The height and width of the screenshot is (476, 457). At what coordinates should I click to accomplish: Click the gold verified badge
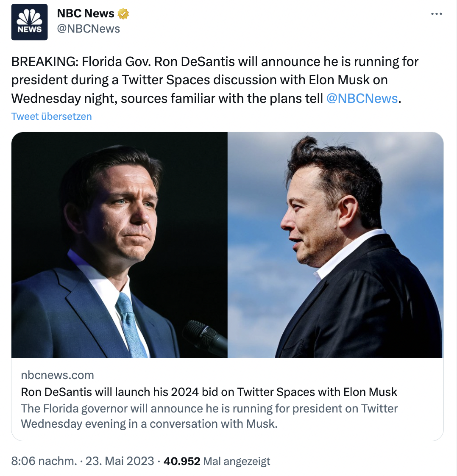pyautogui.click(x=123, y=14)
